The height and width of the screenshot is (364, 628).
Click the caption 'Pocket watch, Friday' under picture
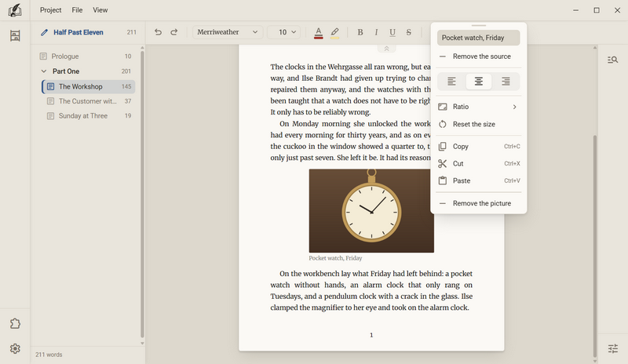pos(335,258)
